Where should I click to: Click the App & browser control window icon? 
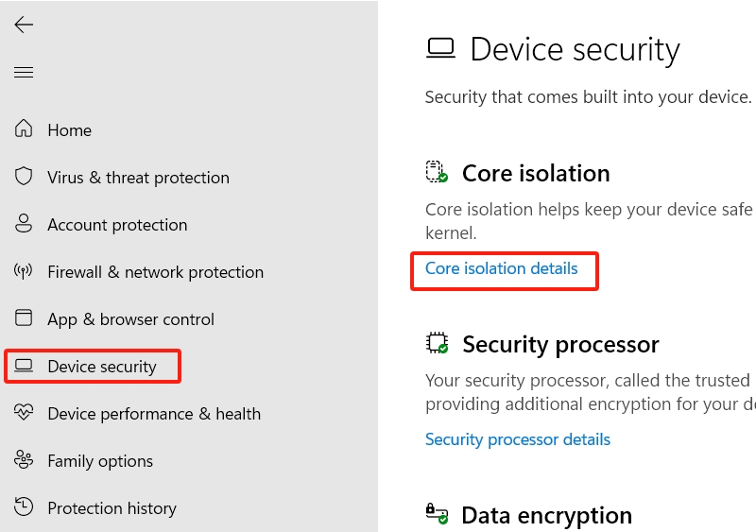(x=25, y=318)
